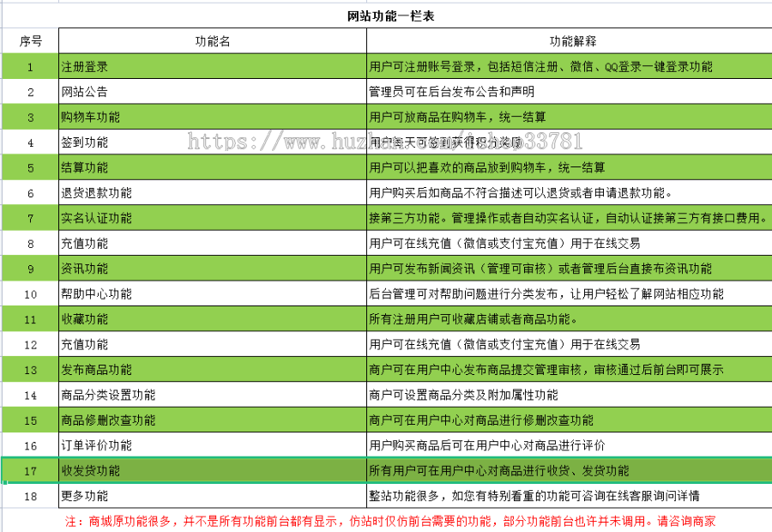
Task: Click the sequence number cell '2'
Action: tap(31, 92)
